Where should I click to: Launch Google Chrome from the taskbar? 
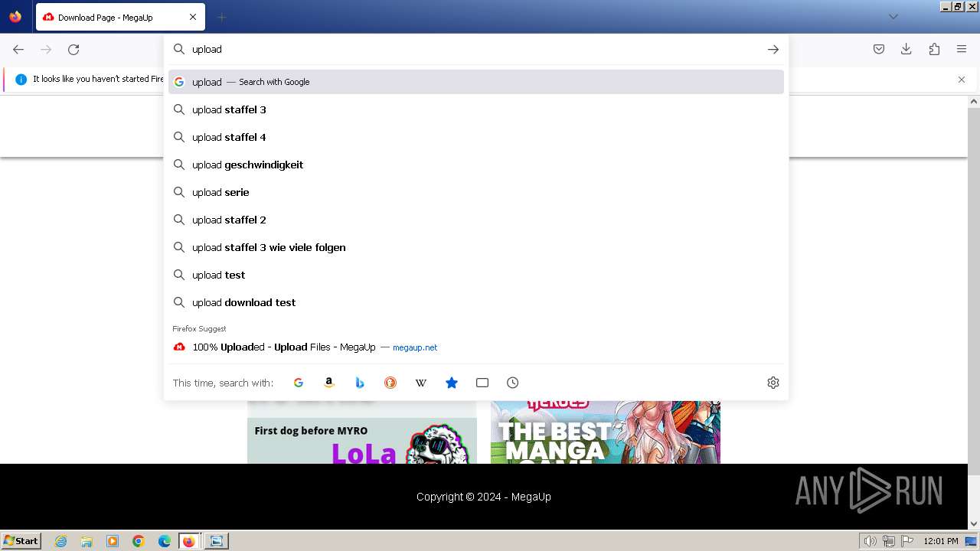pos(139,541)
